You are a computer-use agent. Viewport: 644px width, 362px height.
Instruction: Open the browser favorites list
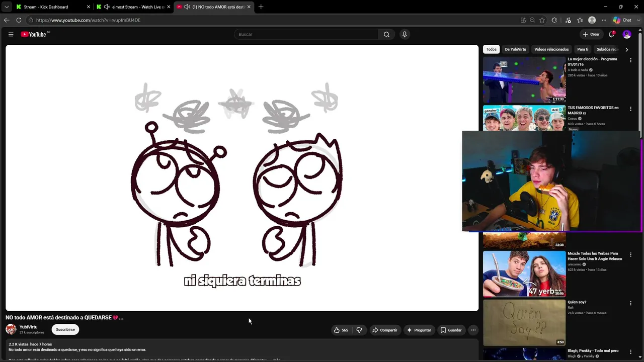(580, 20)
